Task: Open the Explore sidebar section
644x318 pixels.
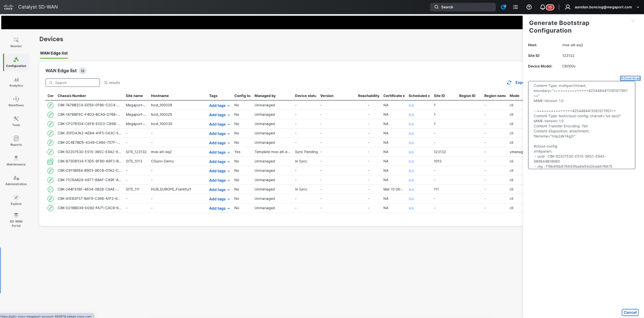Action: pos(16,200)
